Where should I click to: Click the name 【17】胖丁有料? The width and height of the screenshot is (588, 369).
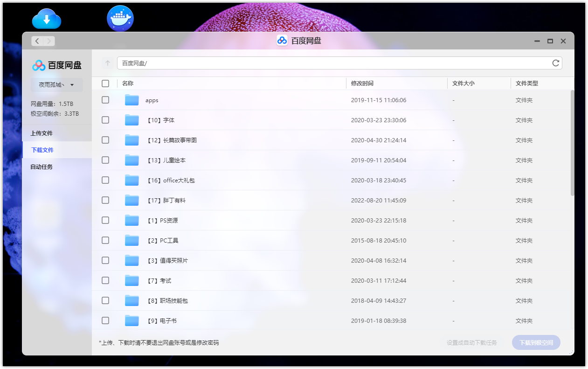pos(166,200)
